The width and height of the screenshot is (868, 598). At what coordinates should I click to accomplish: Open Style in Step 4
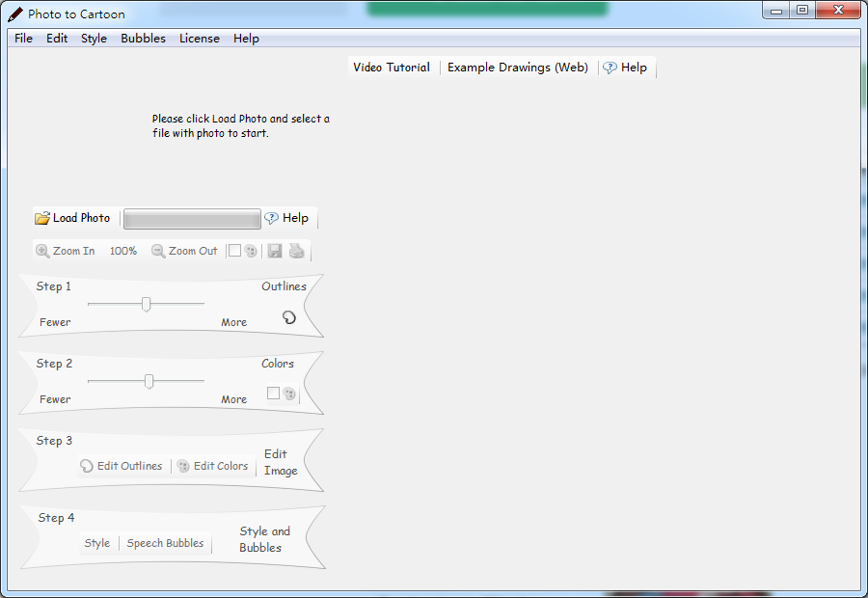coord(96,543)
